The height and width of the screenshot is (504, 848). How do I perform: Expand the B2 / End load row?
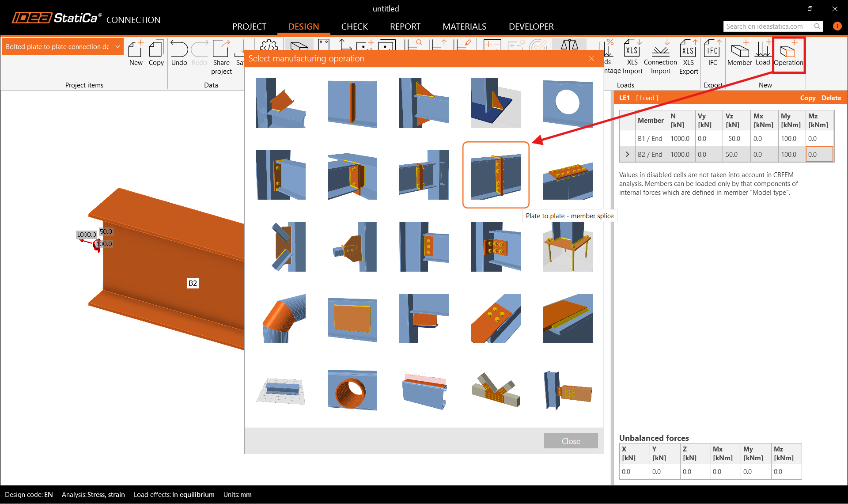point(627,155)
